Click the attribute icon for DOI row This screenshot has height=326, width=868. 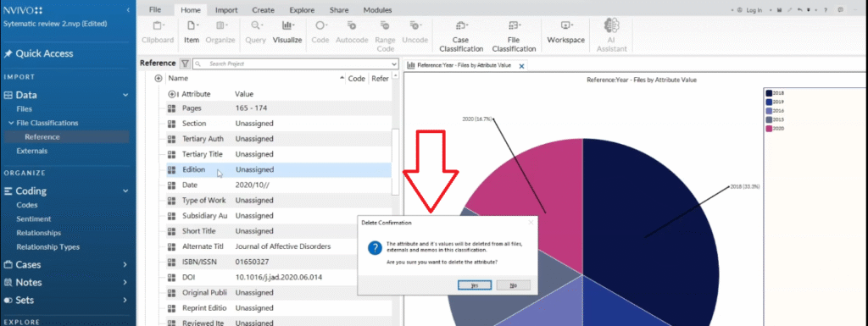pyautogui.click(x=171, y=277)
